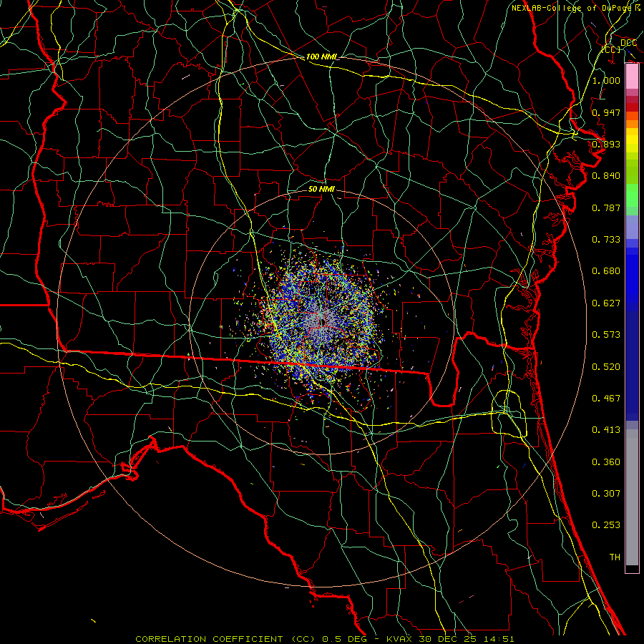This screenshot has width=644, height=644.
Task: Click the 14:51 timestamp in the caption
Action: click(x=498, y=639)
